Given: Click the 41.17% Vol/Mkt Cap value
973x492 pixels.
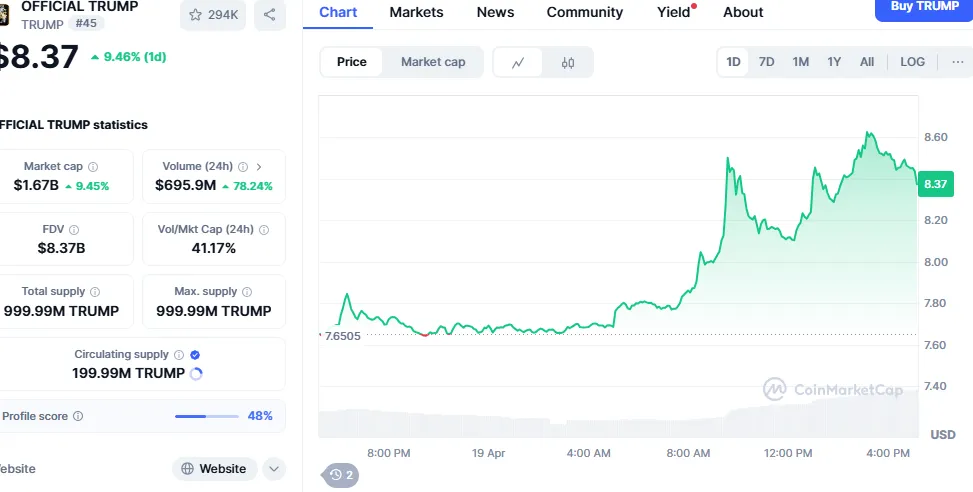Looking at the screenshot, I should pyautogui.click(x=213, y=249).
